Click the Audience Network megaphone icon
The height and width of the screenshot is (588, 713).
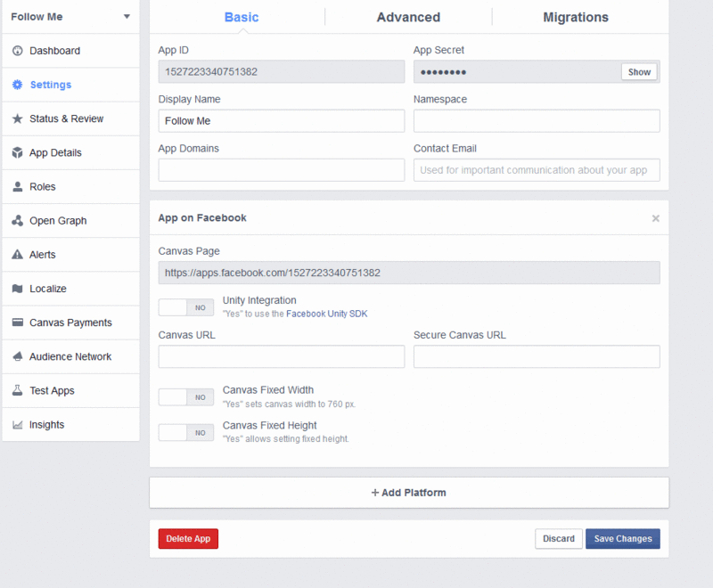(17, 356)
